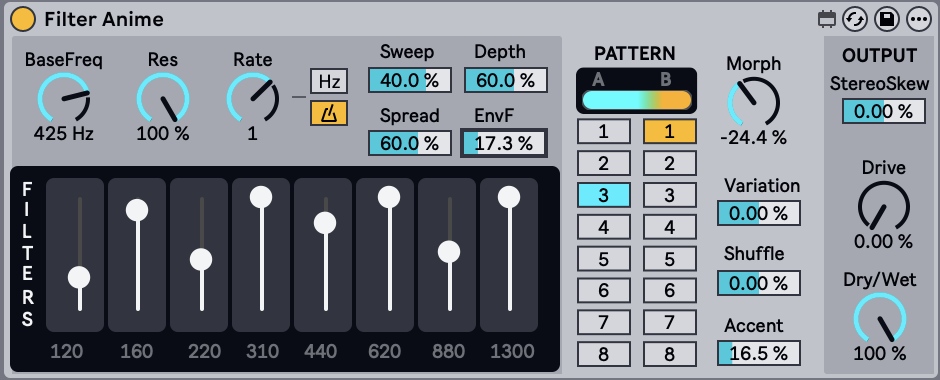Toggle the Filter Anime device activator
940x380 pixels.
[x=23, y=20]
